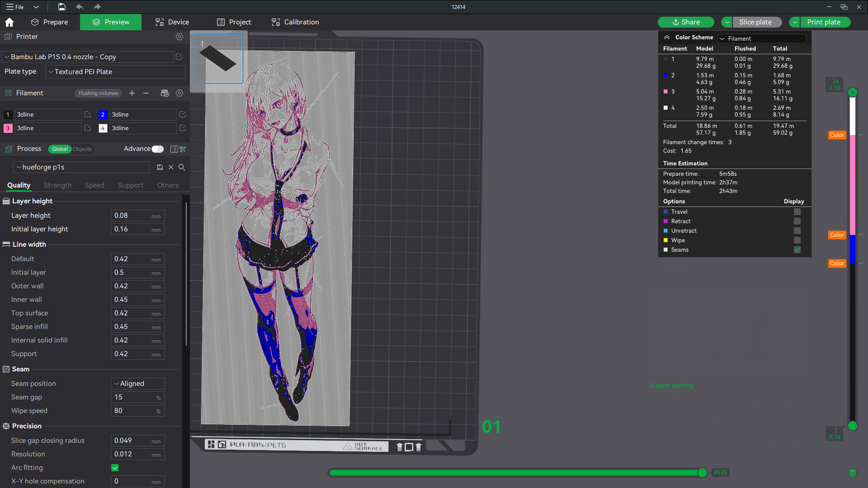
Task: Remove a filament with the minus icon
Action: tap(146, 93)
